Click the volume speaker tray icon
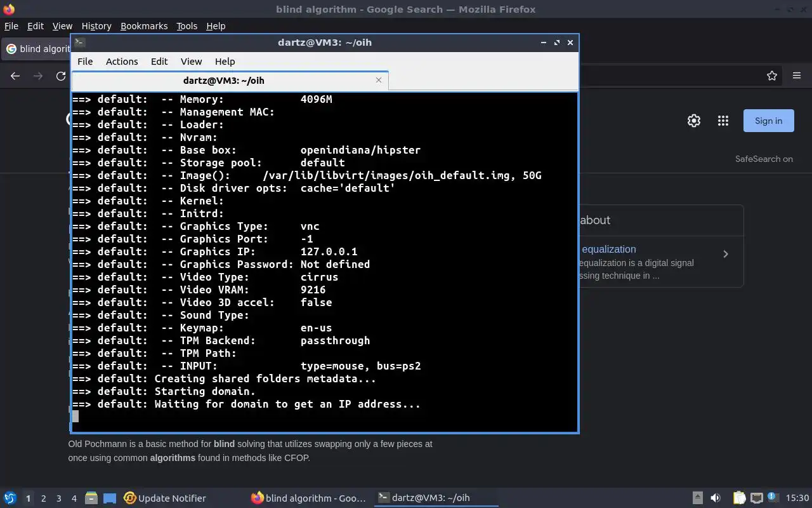 click(x=716, y=498)
